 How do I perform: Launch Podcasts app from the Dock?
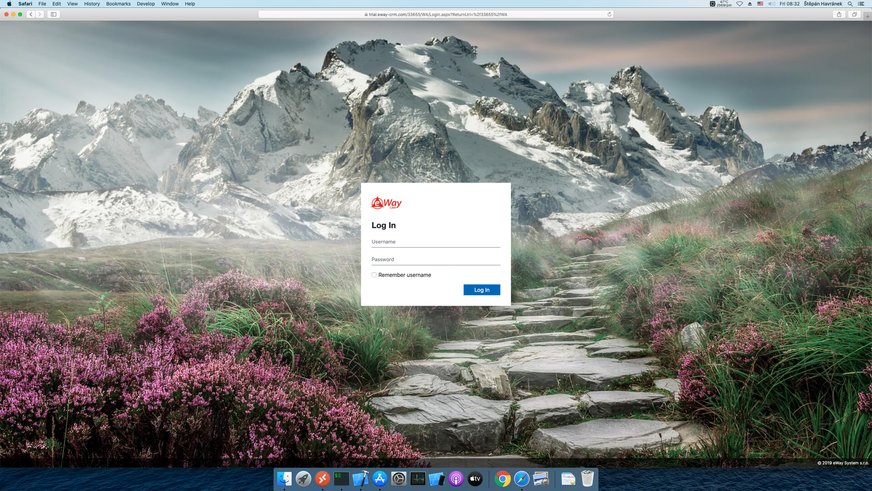[x=455, y=479]
